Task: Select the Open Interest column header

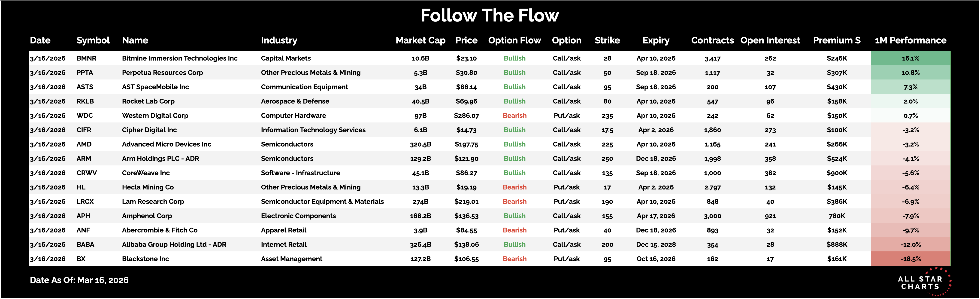Action: tap(770, 40)
